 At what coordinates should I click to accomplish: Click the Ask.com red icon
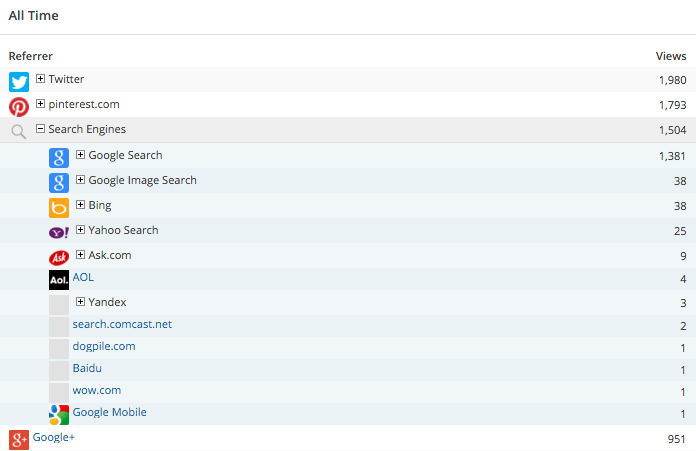pos(59,257)
